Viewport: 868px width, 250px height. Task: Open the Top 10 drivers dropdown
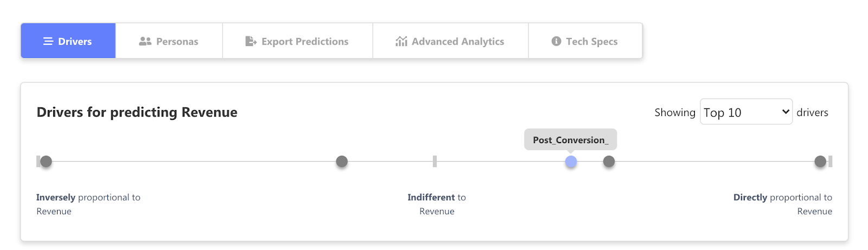point(746,112)
